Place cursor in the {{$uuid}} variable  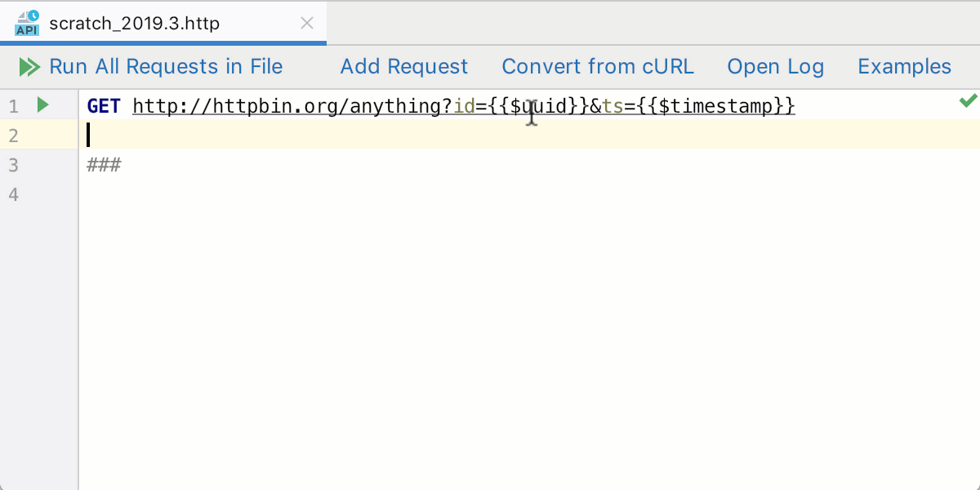[537, 105]
